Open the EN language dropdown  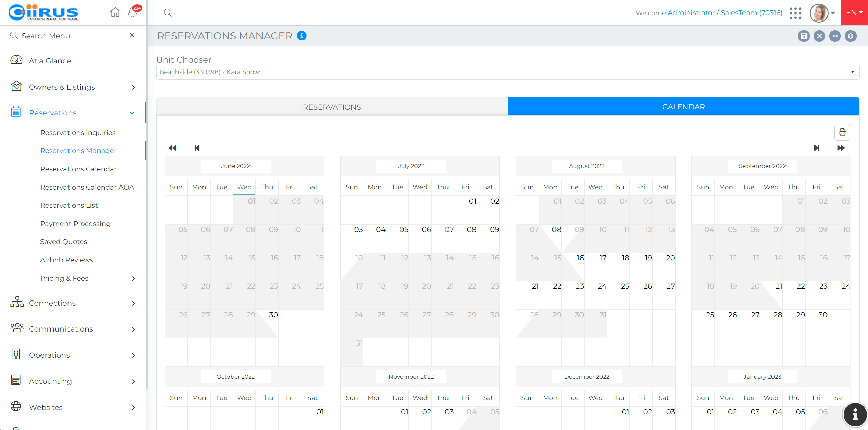854,13
